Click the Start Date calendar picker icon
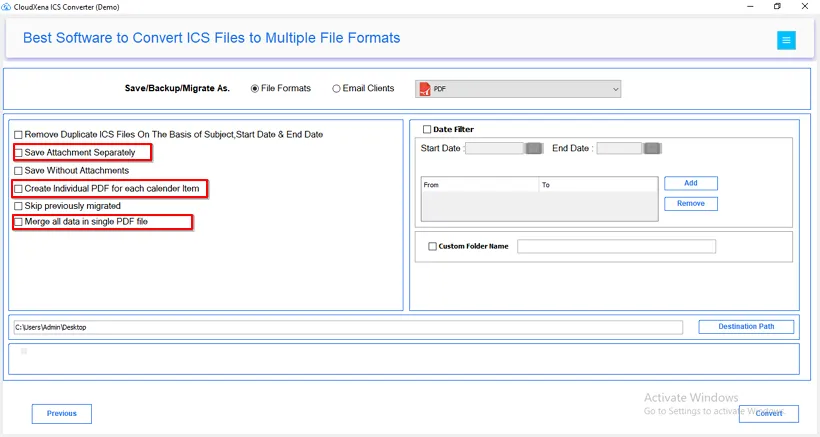Viewport: 820px width, 437px height. click(534, 148)
